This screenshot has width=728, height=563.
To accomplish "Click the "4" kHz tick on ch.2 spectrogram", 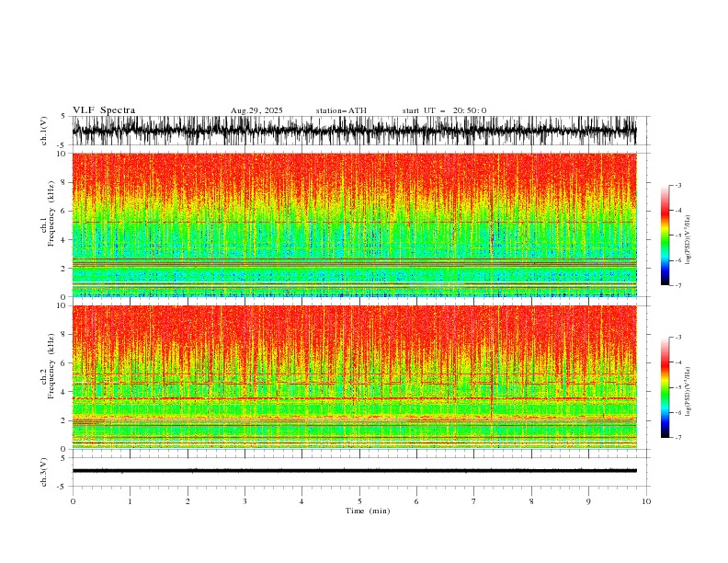I will pos(64,392).
